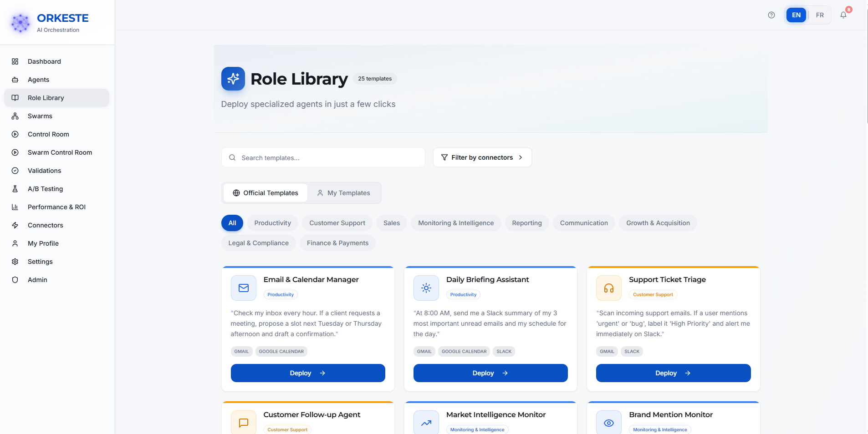Filter by Productivity category

click(272, 223)
